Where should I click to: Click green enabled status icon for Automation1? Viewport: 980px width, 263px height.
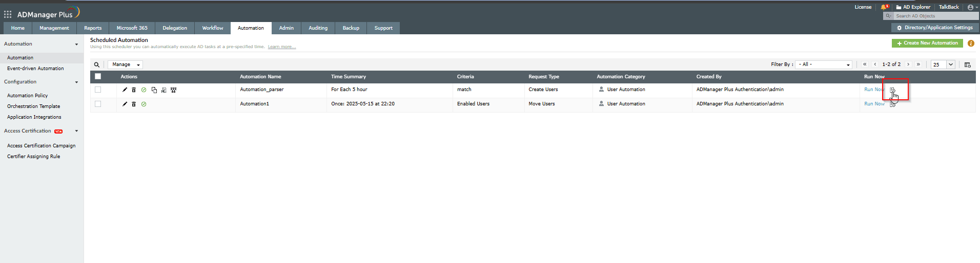144,104
